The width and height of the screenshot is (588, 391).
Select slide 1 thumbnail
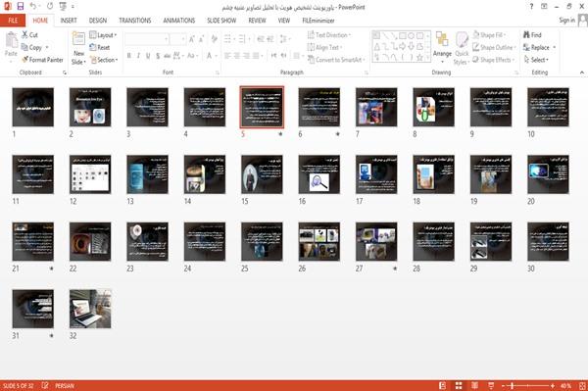pyautogui.click(x=33, y=107)
